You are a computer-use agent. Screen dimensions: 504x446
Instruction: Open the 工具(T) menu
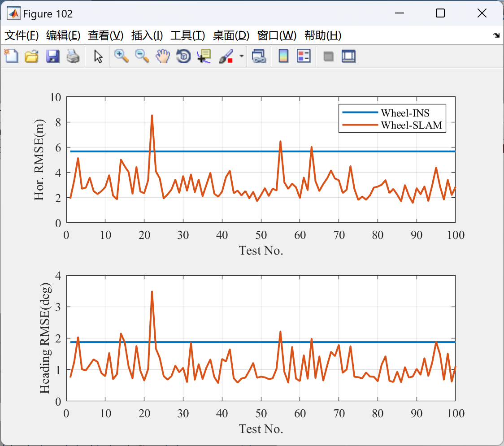tap(188, 35)
